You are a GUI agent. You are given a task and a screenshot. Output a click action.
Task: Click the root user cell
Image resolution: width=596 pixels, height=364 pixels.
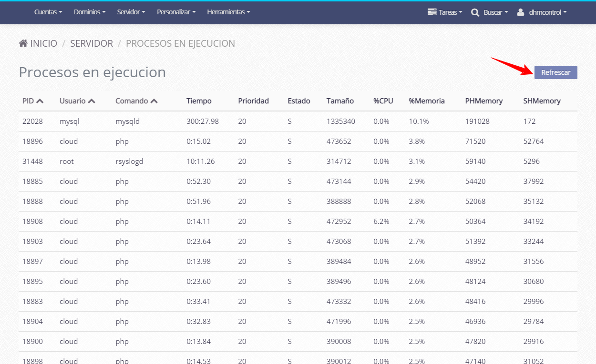pos(67,162)
